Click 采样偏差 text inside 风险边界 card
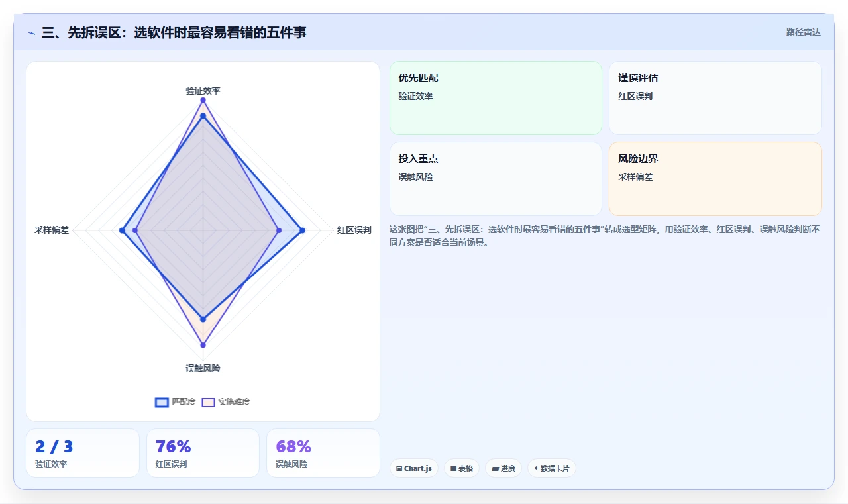Viewport: 848px width, 504px height. [x=635, y=177]
